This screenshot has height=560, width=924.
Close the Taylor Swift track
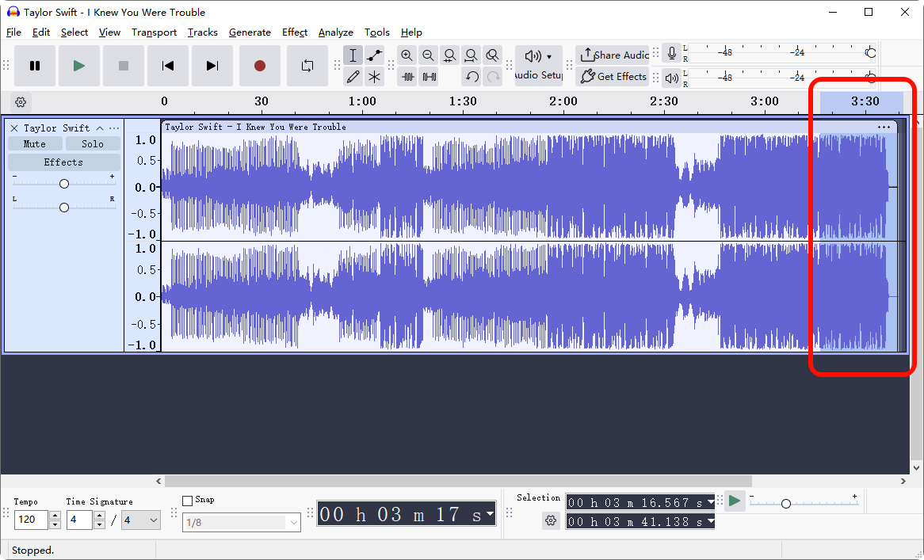coord(14,128)
